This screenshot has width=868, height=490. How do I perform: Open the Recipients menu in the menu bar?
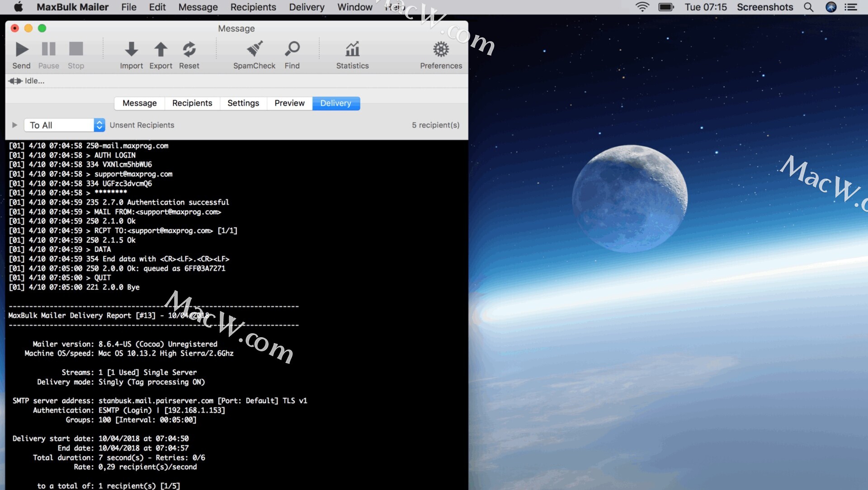point(253,7)
